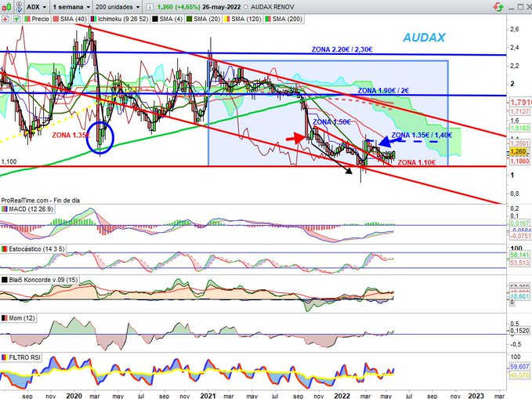Click the Koncorde panel black icon
This screenshot has height=399, width=532.
click(5, 280)
